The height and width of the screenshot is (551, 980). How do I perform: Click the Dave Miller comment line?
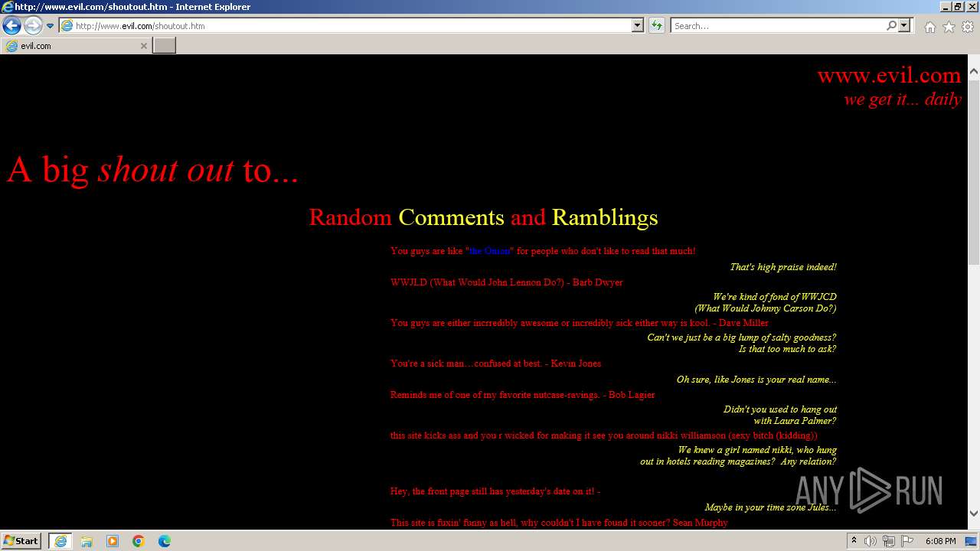click(580, 323)
